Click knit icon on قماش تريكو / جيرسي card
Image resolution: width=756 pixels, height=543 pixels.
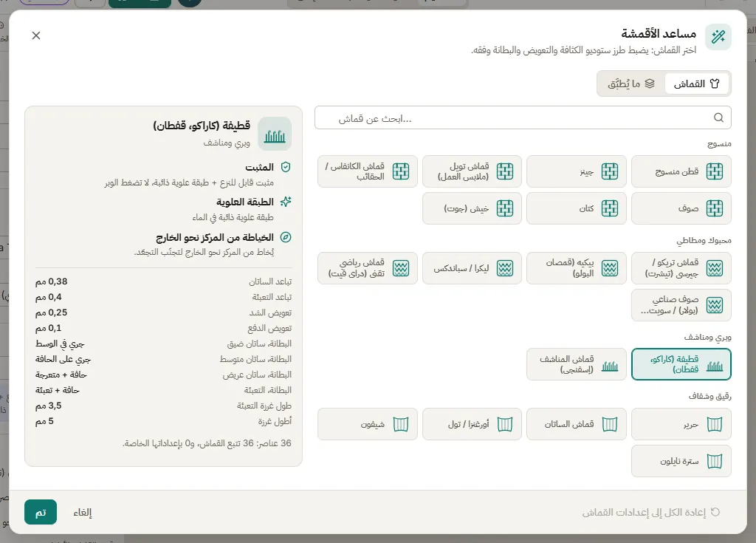pyautogui.click(x=714, y=268)
